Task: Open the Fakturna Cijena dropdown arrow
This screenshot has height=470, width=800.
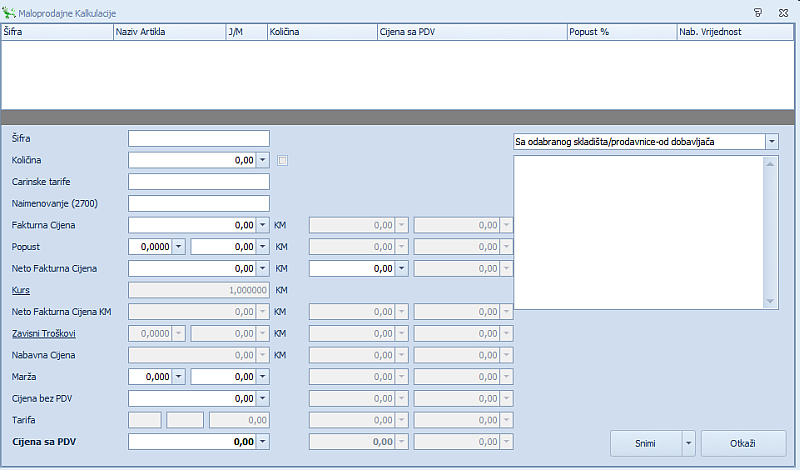Action: point(262,225)
